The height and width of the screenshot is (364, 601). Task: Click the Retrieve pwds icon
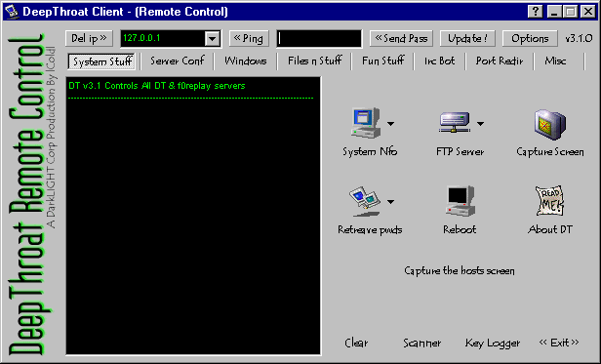tap(365, 201)
